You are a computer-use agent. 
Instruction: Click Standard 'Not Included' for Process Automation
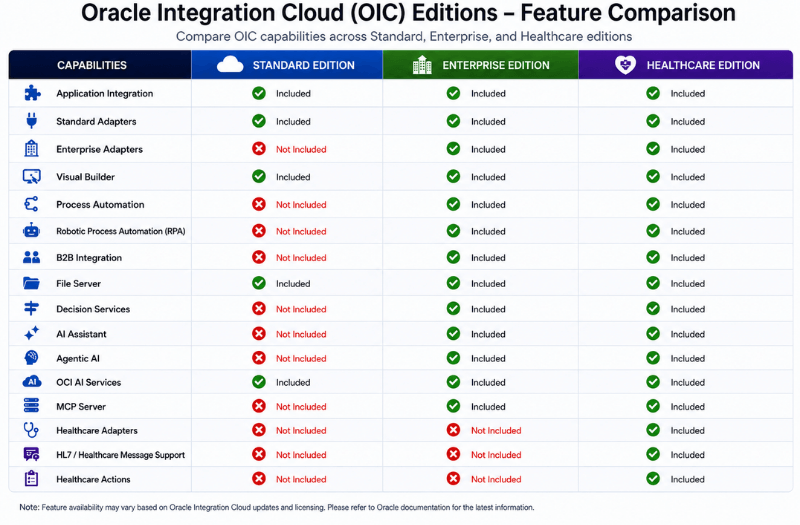pyautogui.click(x=301, y=205)
